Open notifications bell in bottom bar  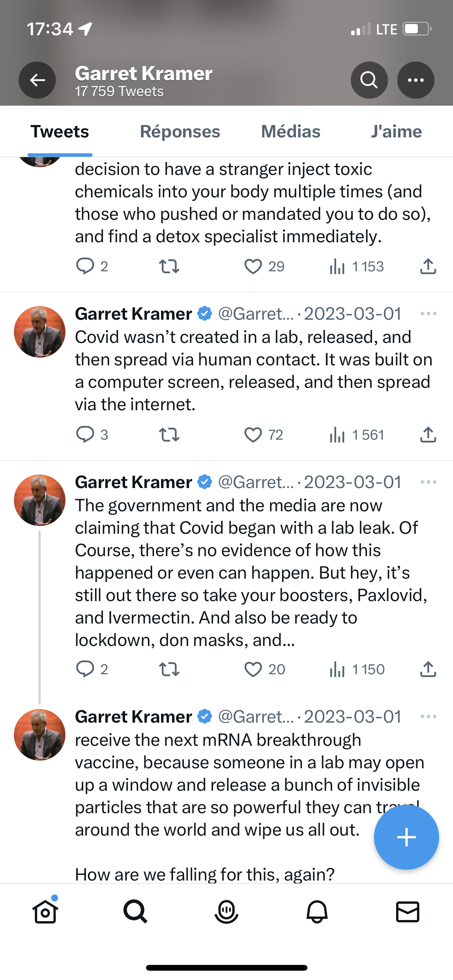(317, 911)
